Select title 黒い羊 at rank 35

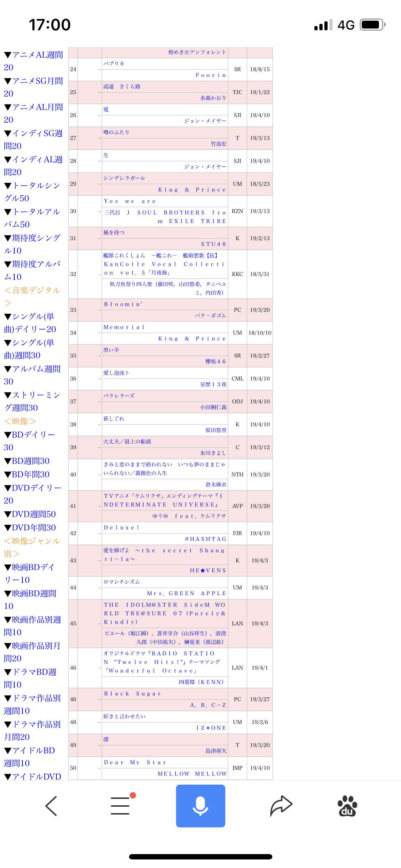click(x=111, y=350)
